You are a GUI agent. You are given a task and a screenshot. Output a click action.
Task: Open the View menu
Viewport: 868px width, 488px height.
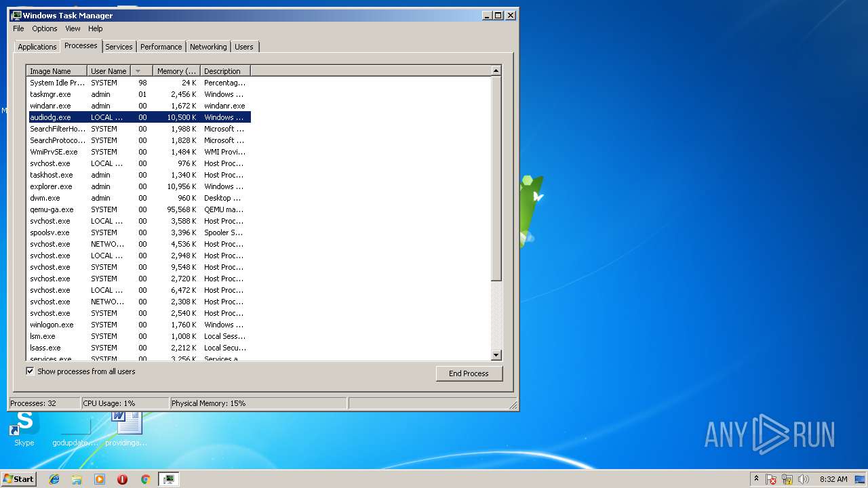[x=73, y=28]
